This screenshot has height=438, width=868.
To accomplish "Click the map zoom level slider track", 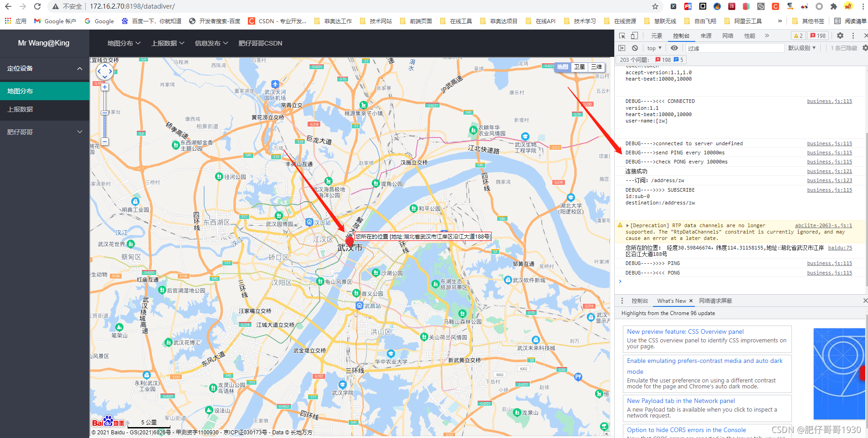I will [x=105, y=114].
